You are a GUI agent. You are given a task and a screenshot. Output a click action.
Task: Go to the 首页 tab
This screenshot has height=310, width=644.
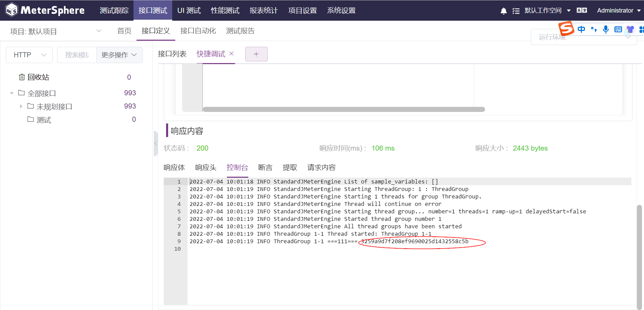click(x=124, y=31)
